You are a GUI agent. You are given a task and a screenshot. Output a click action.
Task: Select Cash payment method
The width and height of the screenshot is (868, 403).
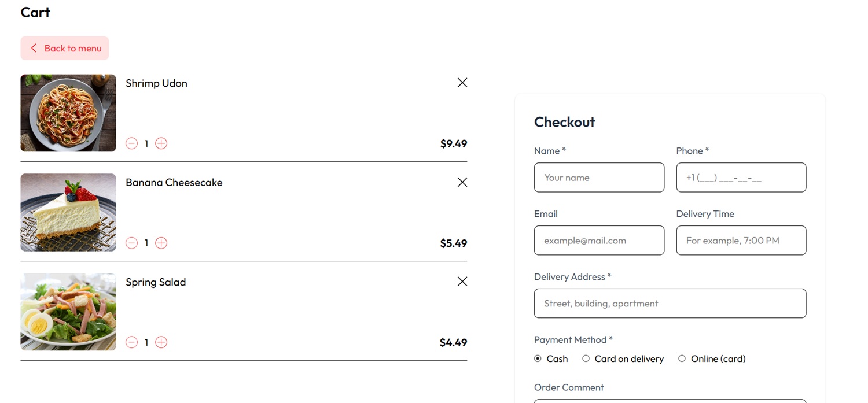point(538,358)
